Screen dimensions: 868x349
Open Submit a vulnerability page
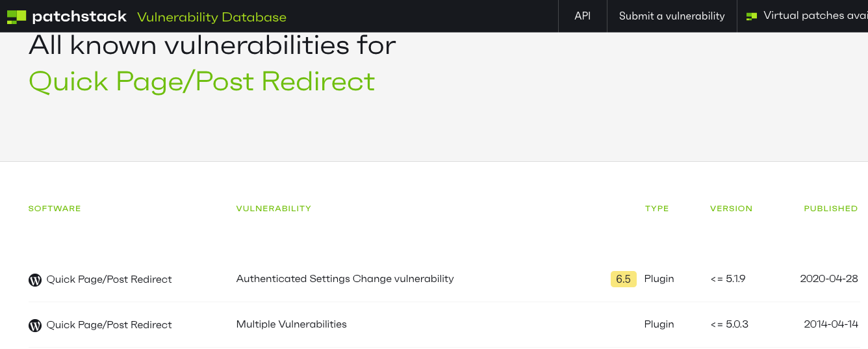[x=672, y=16]
